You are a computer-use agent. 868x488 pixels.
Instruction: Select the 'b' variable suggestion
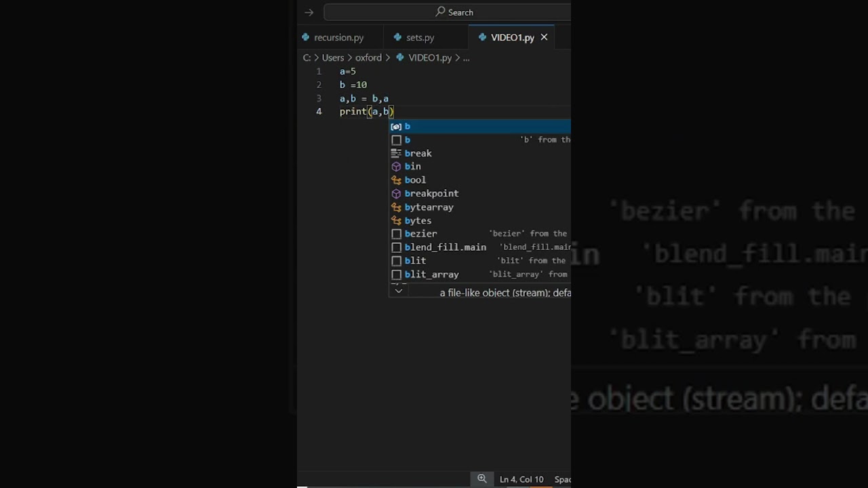click(408, 127)
